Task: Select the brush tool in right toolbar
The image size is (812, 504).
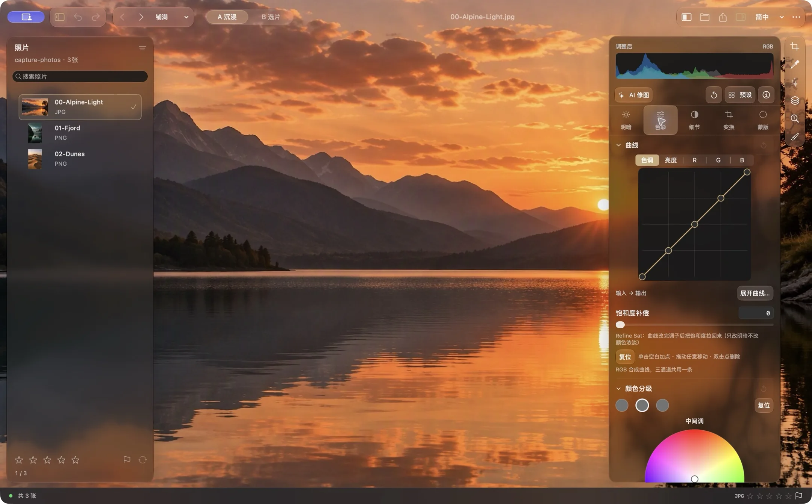Action: pyautogui.click(x=794, y=137)
